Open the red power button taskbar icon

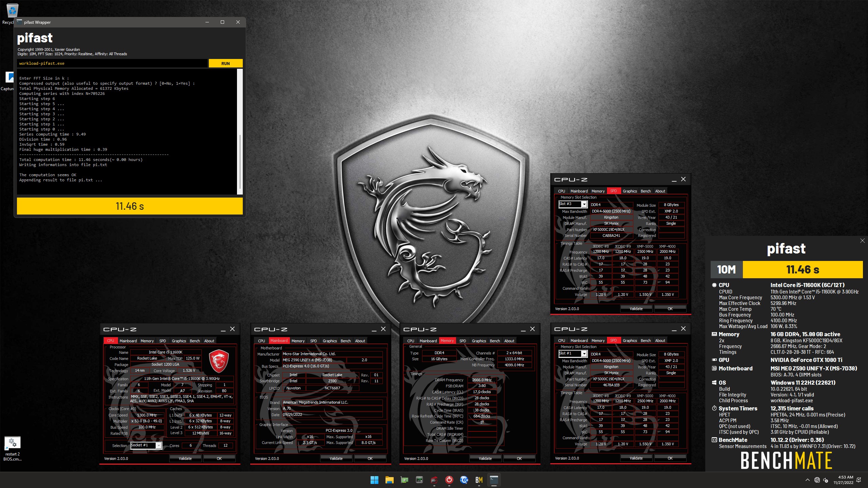click(449, 480)
